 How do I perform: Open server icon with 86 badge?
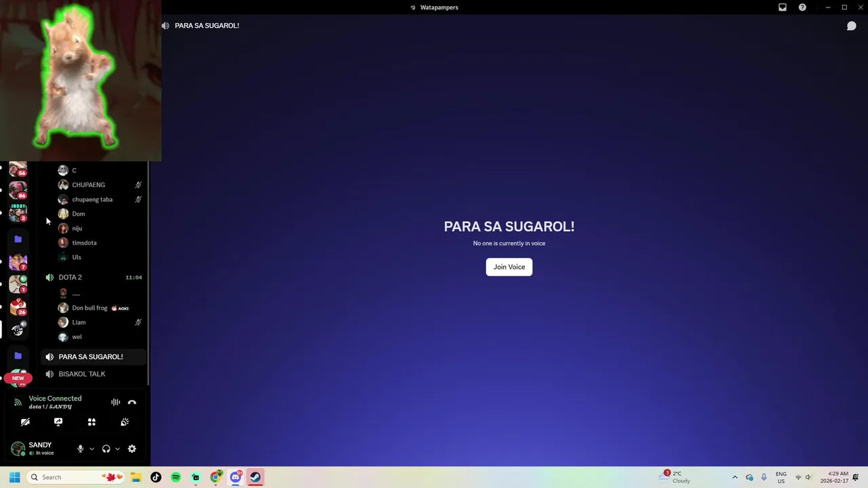(x=18, y=190)
